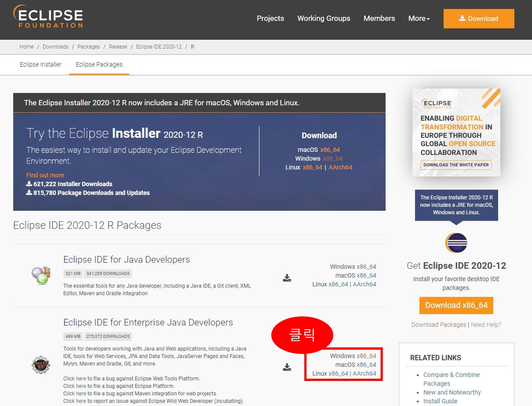Click the digital transformation ad banner image
This screenshot has width=532, height=406.
click(456, 132)
